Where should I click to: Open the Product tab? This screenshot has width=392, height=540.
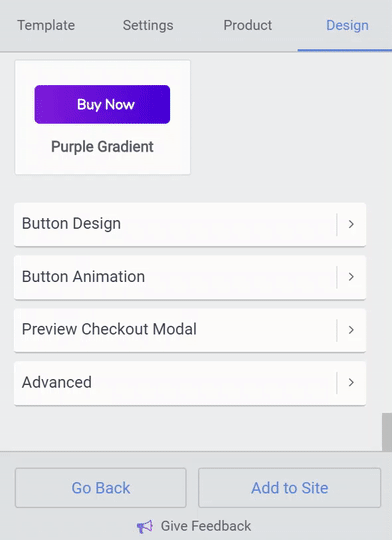[x=248, y=25]
